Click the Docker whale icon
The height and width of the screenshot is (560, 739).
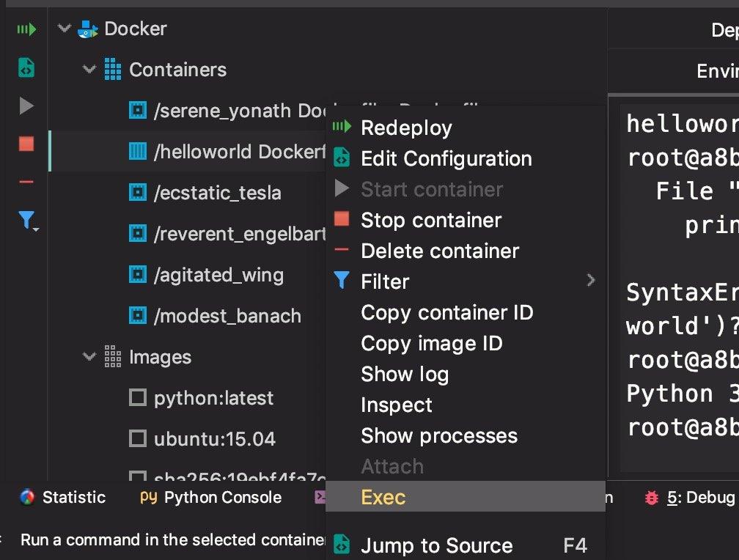pos(87,29)
